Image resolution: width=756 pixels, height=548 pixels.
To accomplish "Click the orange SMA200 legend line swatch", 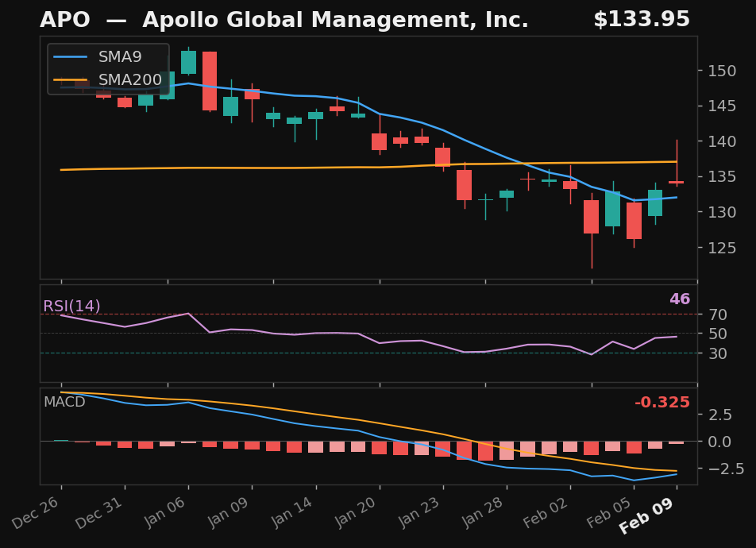I will (71, 79).
